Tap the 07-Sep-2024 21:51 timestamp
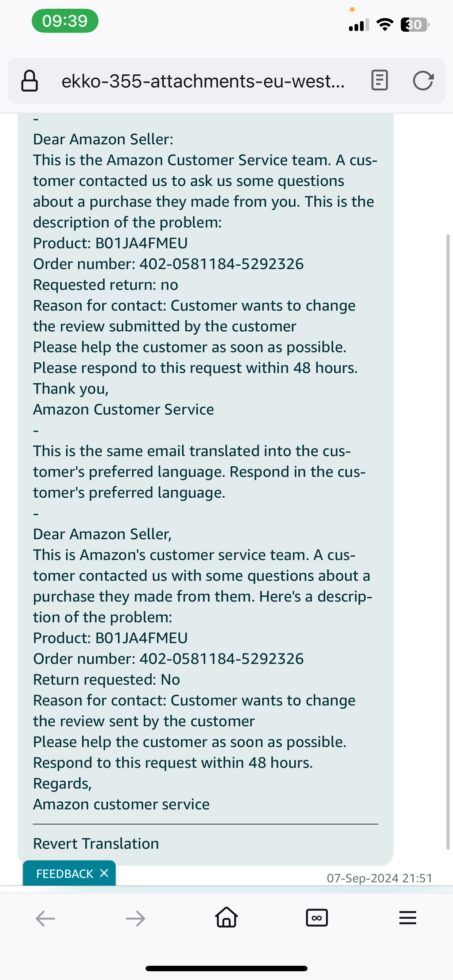The image size is (453, 980). 380,878
